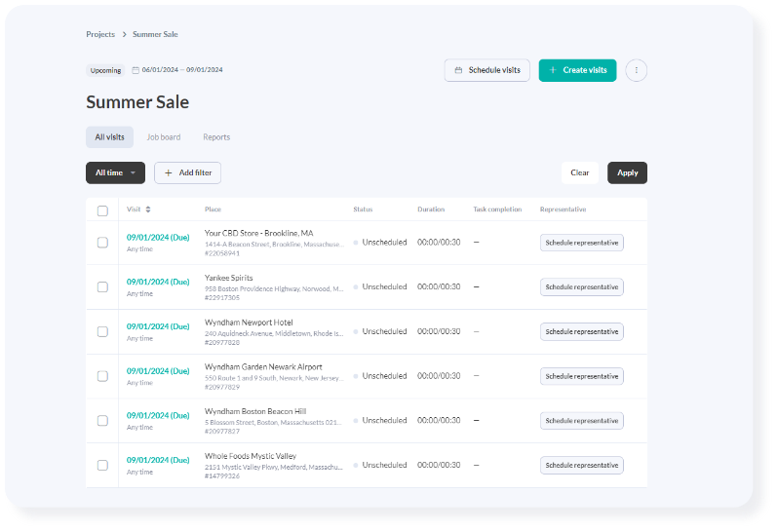
Task: Click the Visit column sort arrows
Action: point(148,209)
